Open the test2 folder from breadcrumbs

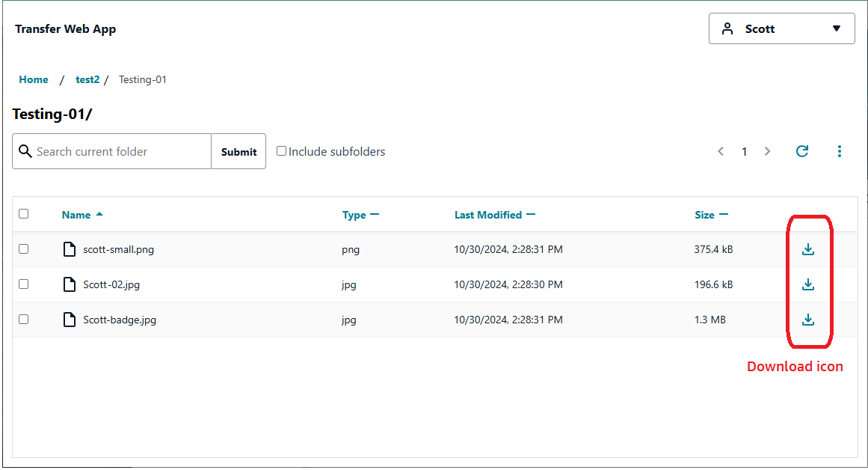click(x=87, y=79)
